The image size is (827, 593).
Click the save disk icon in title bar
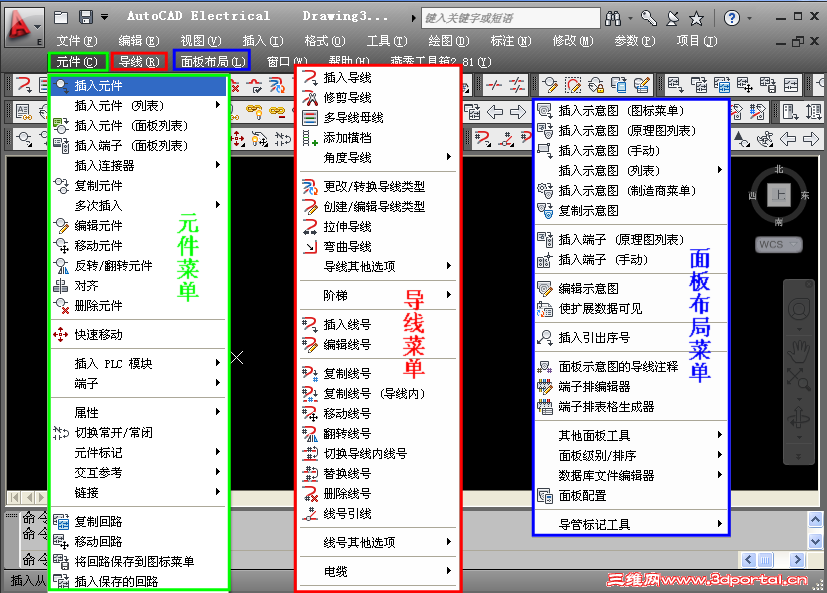86,17
